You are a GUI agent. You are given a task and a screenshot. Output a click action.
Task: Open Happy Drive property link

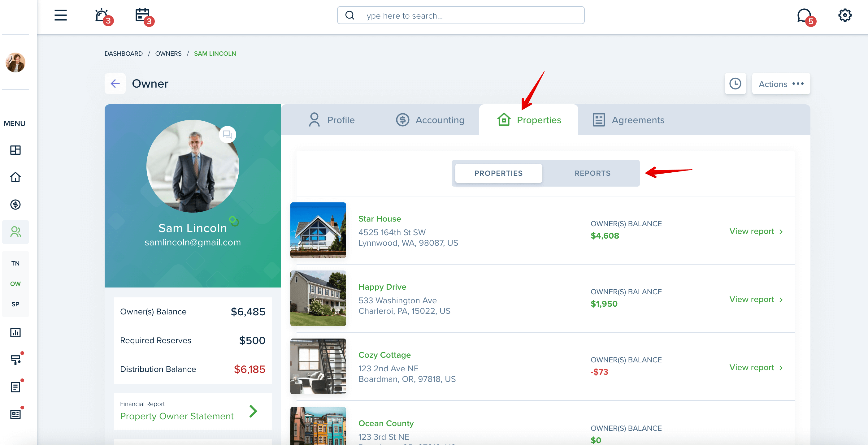point(382,287)
